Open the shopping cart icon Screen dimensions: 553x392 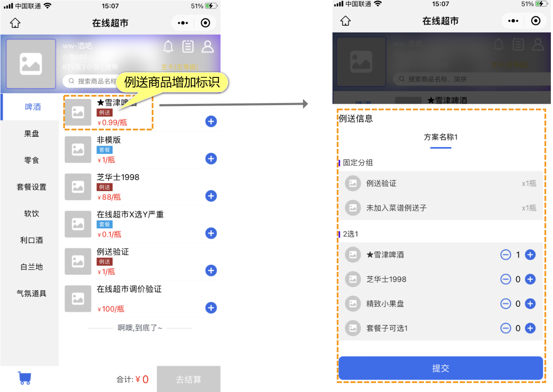click(x=24, y=378)
